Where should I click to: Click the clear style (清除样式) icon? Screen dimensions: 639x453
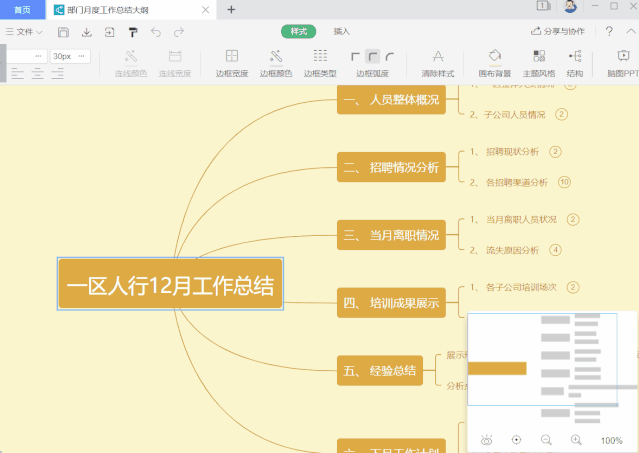[x=437, y=62]
